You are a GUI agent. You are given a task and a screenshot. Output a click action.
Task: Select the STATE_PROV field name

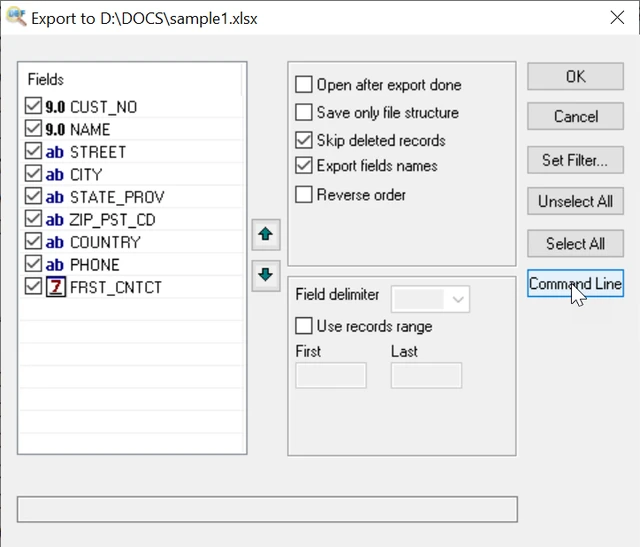[x=117, y=197]
